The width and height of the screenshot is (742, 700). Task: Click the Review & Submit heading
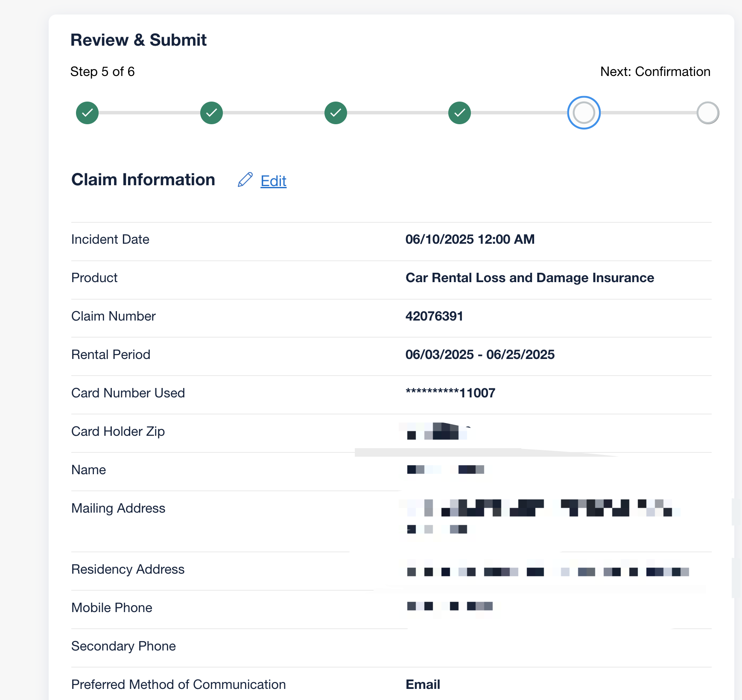click(138, 40)
